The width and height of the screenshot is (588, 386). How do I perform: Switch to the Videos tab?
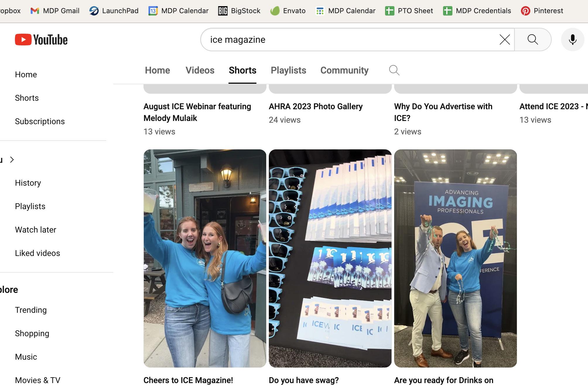[200, 70]
